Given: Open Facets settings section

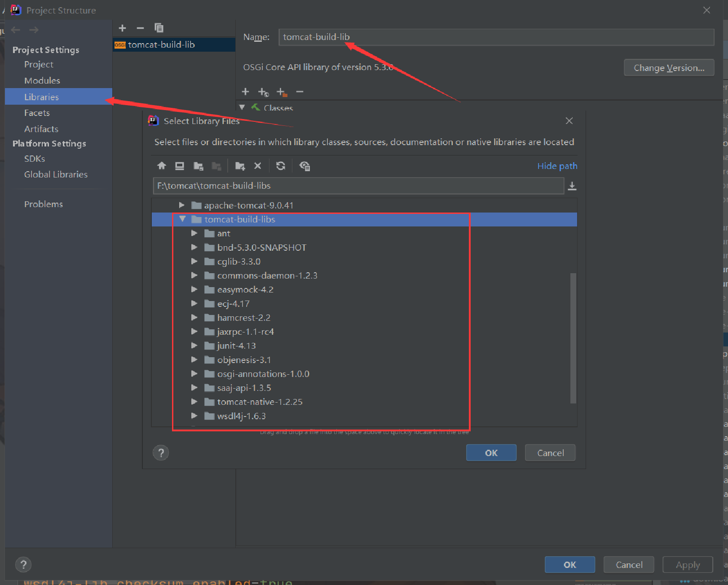Looking at the screenshot, I should [37, 113].
